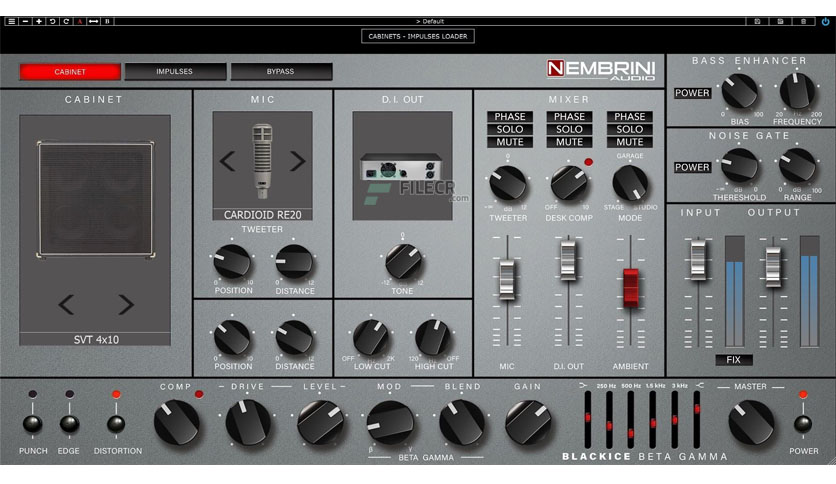This screenshot has height=484, width=836.
Task: Click the Noise Gate POWER button
Action: [x=692, y=167]
